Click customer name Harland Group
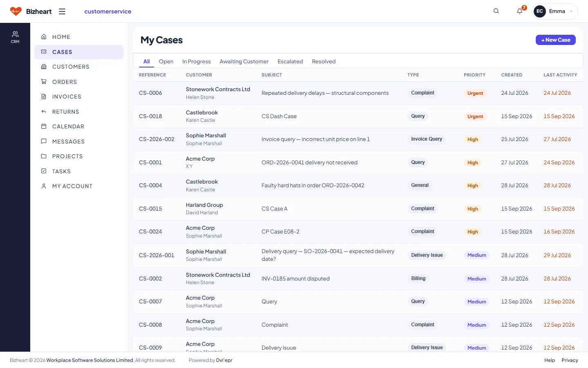The height and width of the screenshot is (368, 588). pos(204,205)
